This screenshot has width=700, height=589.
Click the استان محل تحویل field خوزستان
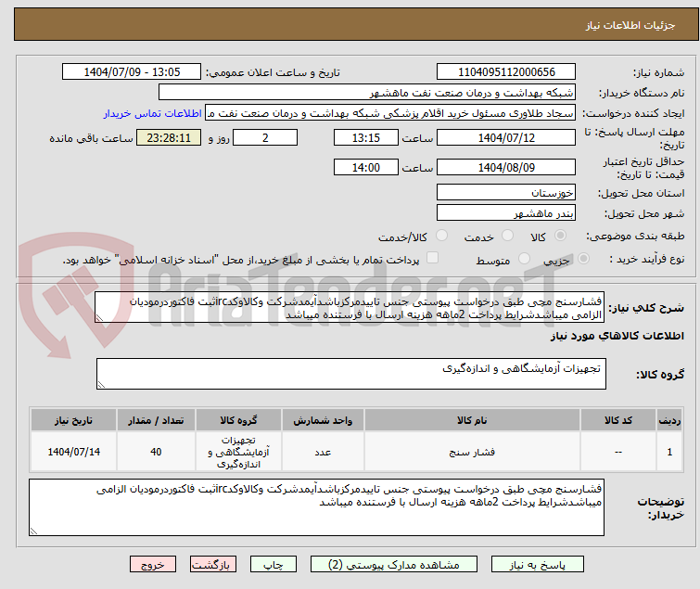(x=506, y=192)
